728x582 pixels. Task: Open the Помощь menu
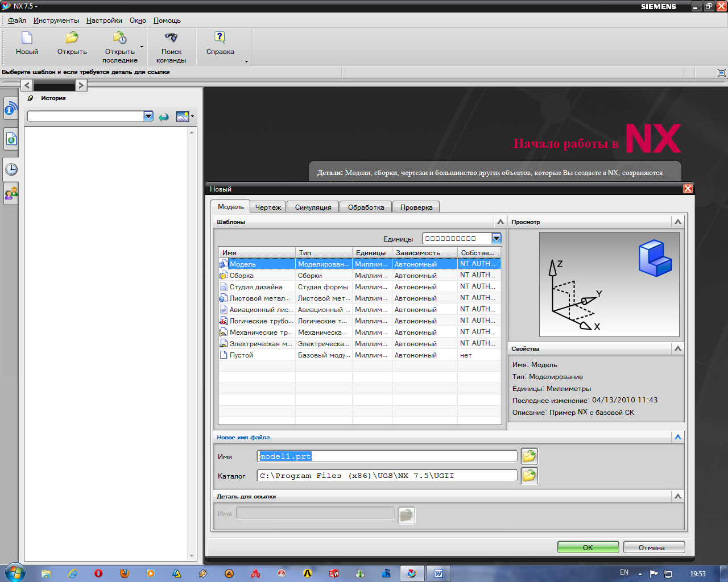tap(167, 20)
